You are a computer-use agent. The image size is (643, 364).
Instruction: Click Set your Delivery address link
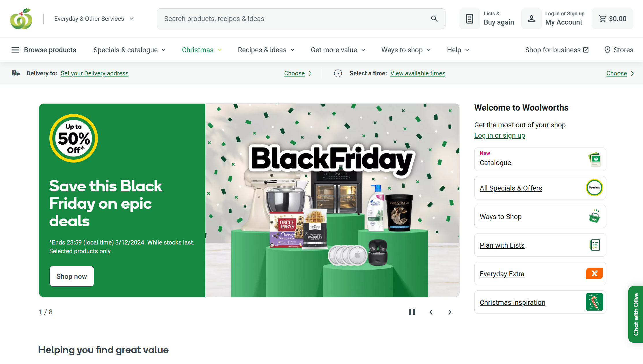tap(94, 73)
